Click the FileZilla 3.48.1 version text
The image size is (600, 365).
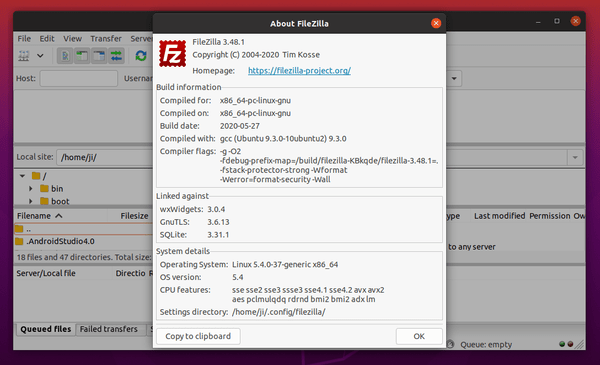[218, 42]
